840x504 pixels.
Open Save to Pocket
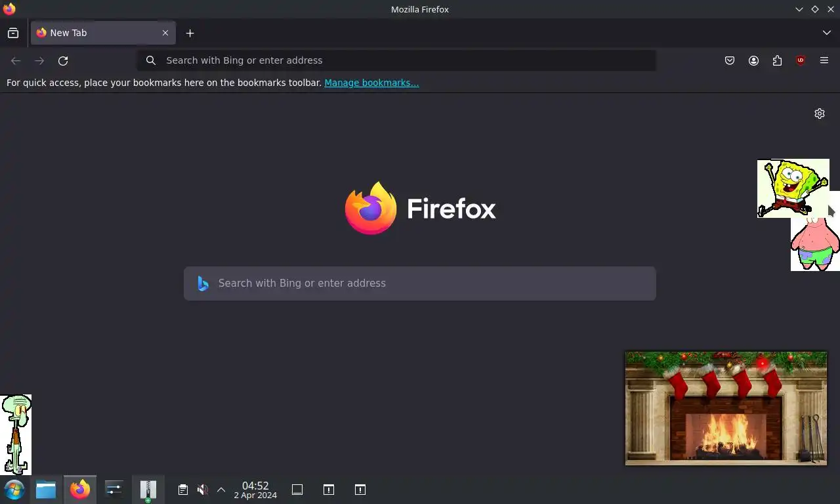(x=730, y=60)
